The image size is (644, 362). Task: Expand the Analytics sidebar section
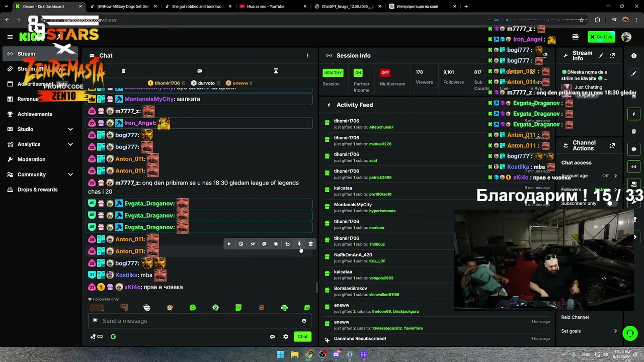pyautogui.click(x=70, y=144)
